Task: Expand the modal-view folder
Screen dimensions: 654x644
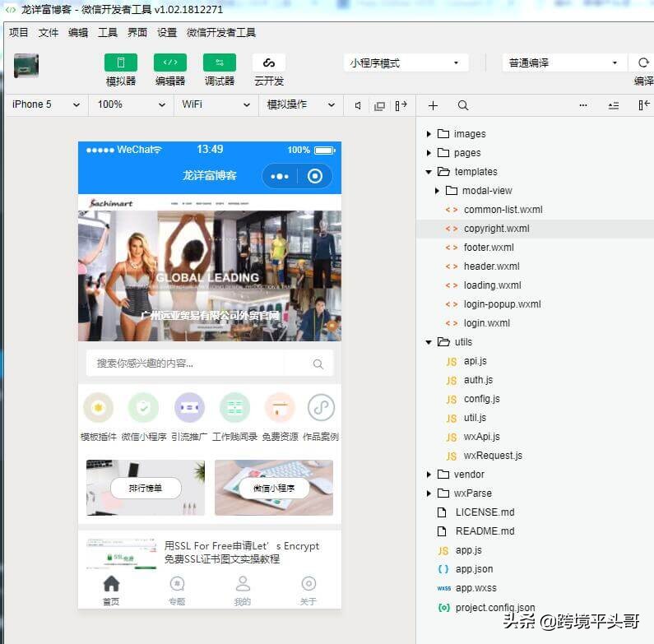Action: click(437, 191)
